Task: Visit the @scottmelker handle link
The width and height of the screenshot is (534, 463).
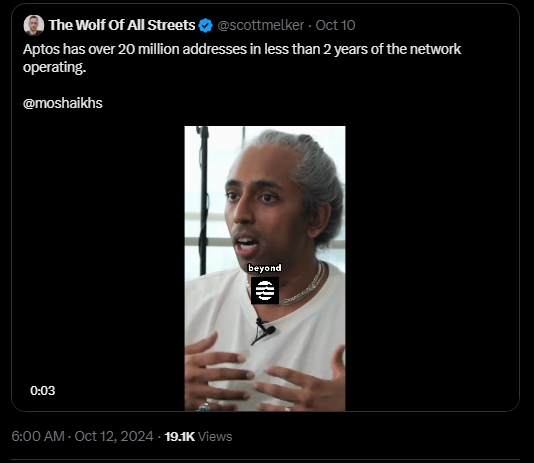Action: (261, 25)
